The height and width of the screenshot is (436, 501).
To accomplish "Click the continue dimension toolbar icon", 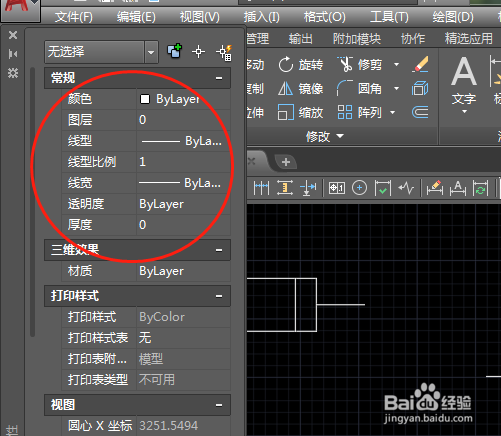I will coord(261,188).
